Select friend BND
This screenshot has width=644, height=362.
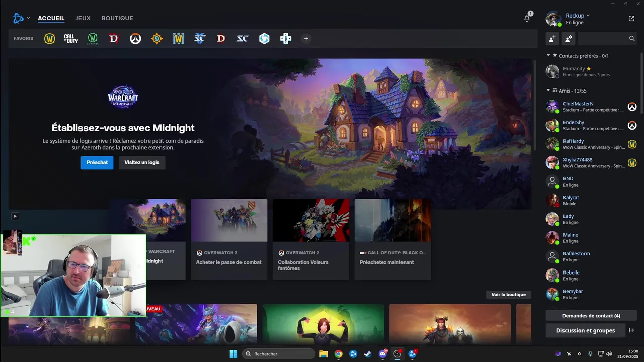(x=591, y=182)
